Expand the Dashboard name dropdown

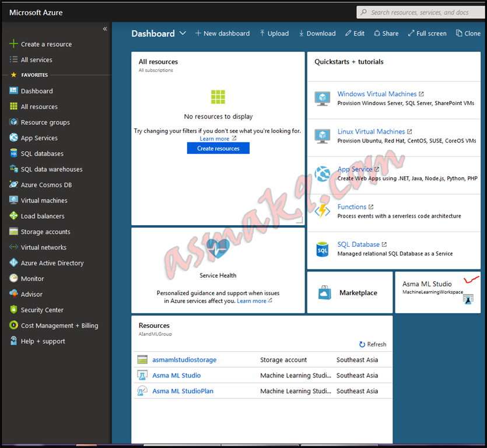(x=183, y=33)
